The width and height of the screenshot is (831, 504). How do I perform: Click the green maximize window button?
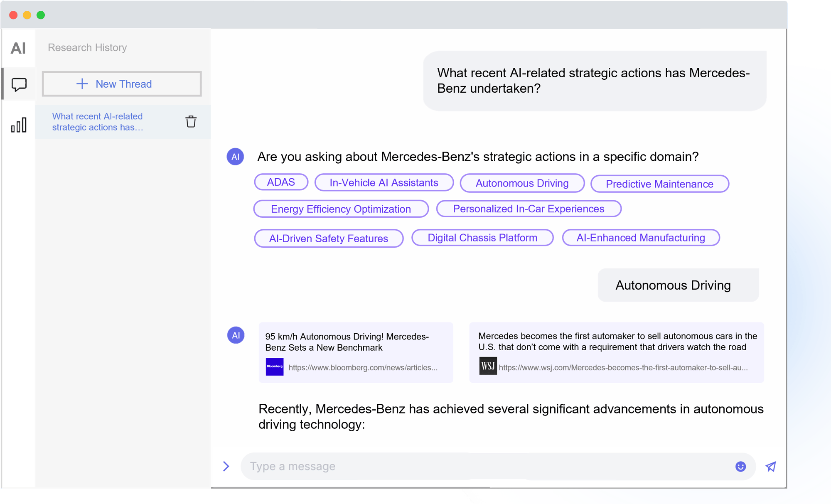41,15
